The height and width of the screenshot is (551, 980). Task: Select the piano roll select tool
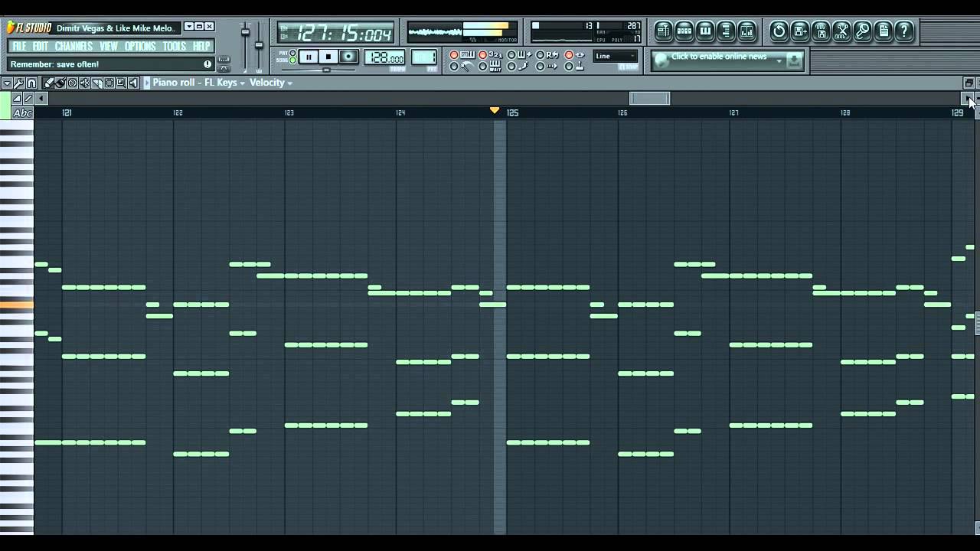[109, 83]
